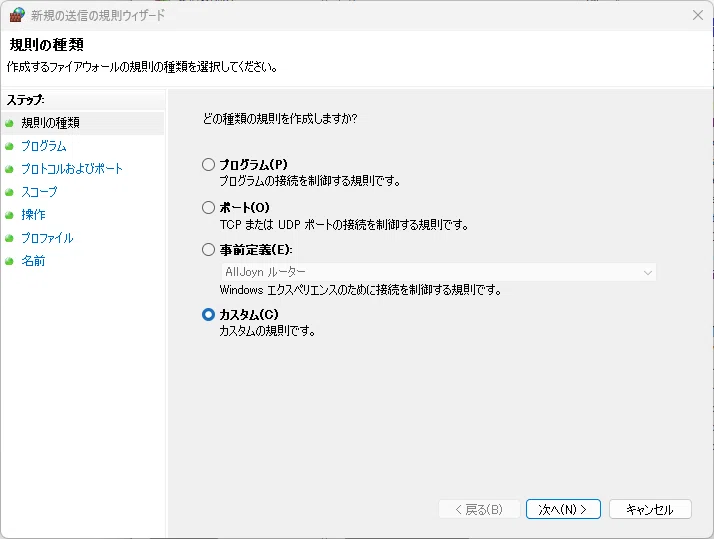Click the firewall wizard title bar icon
This screenshot has width=714, height=539.
[x=17, y=15]
